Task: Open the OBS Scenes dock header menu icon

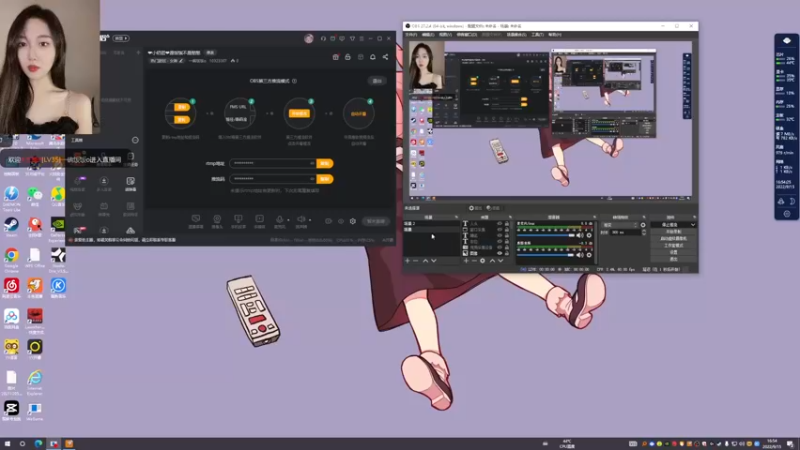Action: pyautogui.click(x=456, y=217)
